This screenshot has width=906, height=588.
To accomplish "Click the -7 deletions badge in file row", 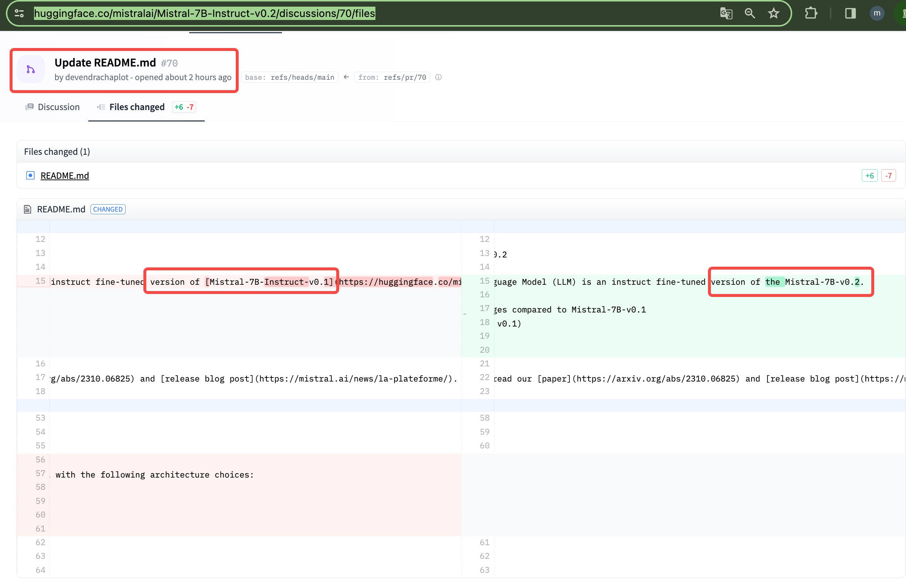I will (889, 175).
